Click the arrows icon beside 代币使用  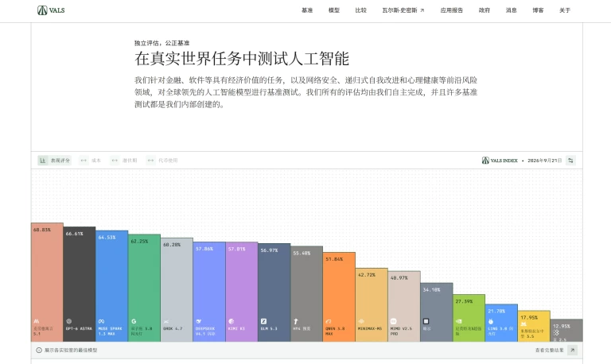(x=150, y=161)
